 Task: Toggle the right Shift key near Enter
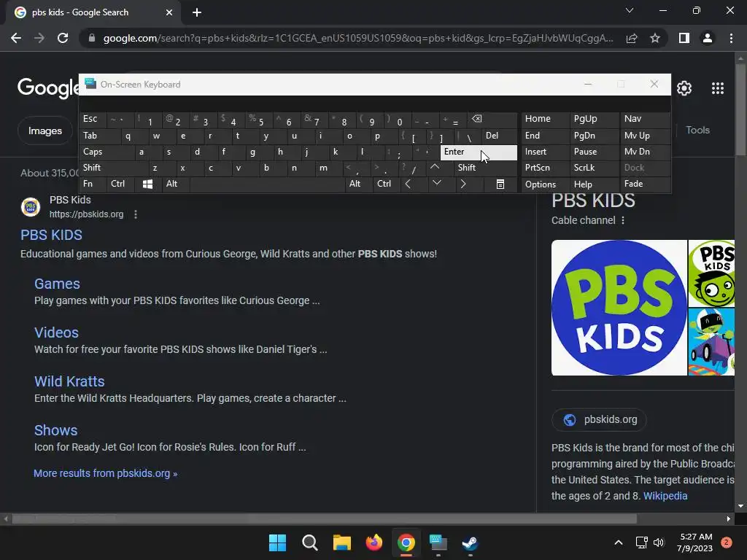pos(484,168)
